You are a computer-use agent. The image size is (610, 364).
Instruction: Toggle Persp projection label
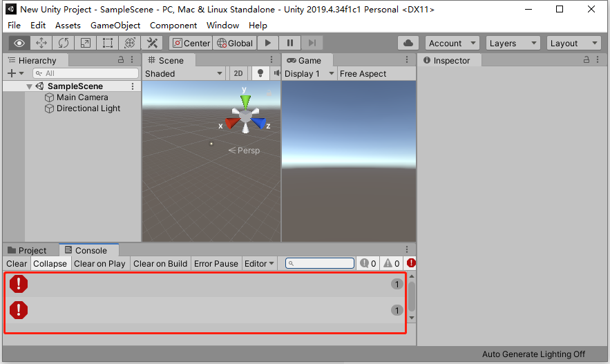244,151
